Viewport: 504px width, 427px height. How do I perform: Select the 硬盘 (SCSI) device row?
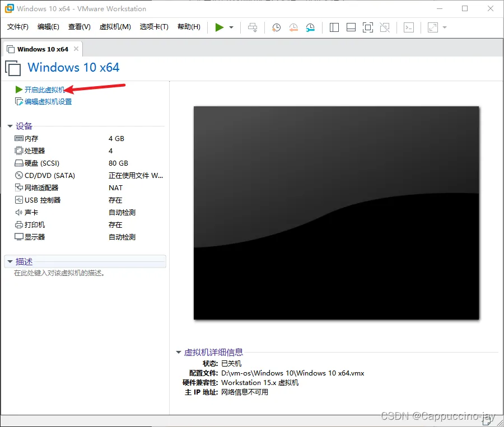pyautogui.click(x=88, y=163)
